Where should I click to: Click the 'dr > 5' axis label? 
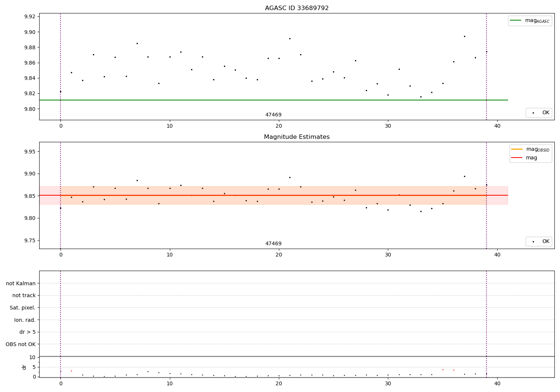click(x=28, y=332)
